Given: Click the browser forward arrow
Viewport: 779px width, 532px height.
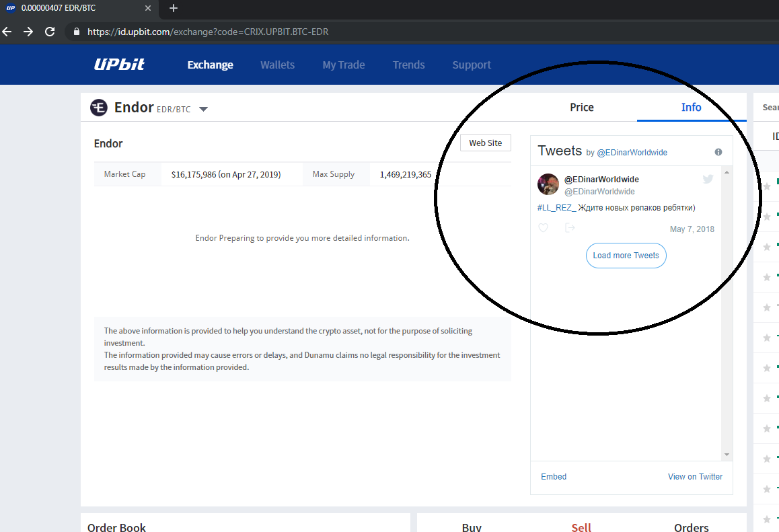Looking at the screenshot, I should click(28, 32).
